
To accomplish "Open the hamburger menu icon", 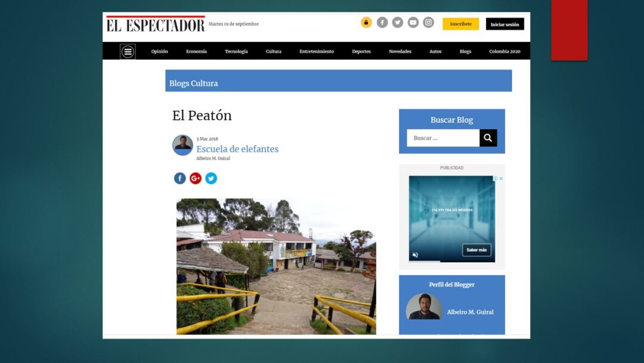I will (x=128, y=51).
